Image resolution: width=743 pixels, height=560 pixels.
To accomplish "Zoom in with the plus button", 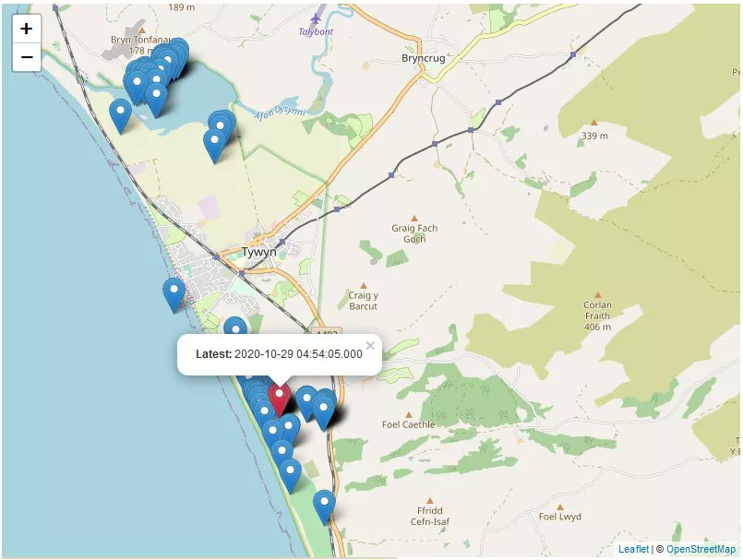I will 27,29.
